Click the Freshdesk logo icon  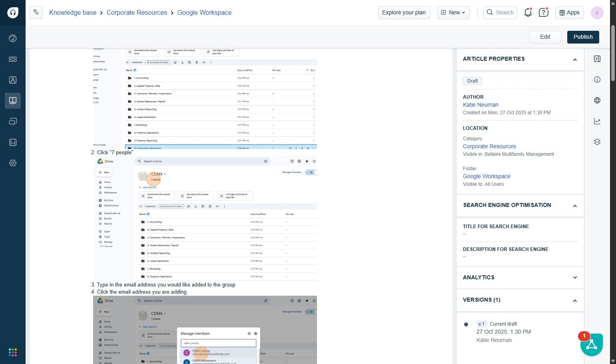tap(13, 13)
